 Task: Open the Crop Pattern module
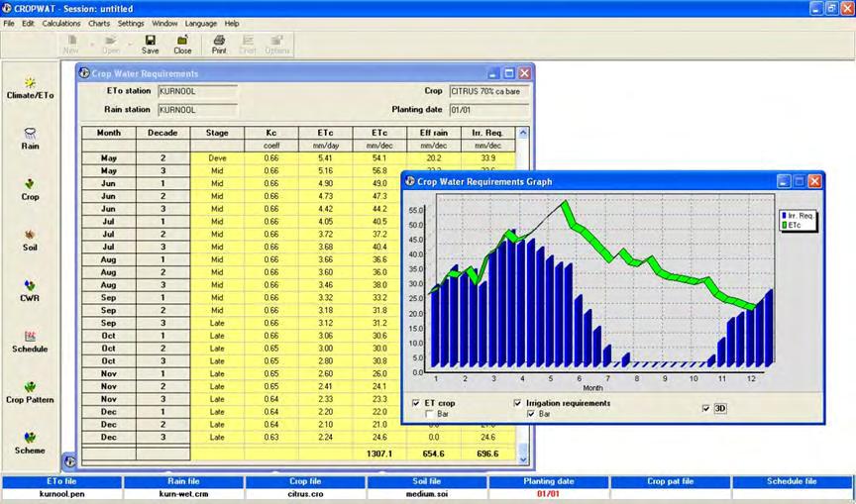(x=30, y=393)
